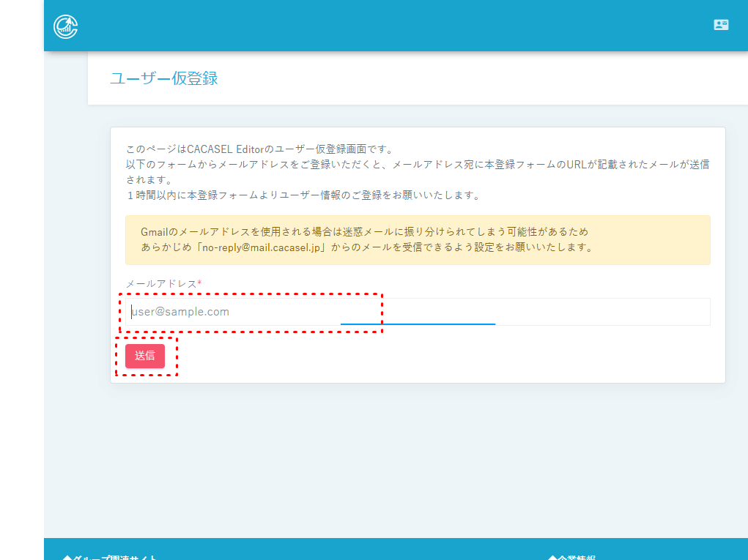The image size is (748, 560).
Task: Click the CACASEL logo in header
Action: 65,26
